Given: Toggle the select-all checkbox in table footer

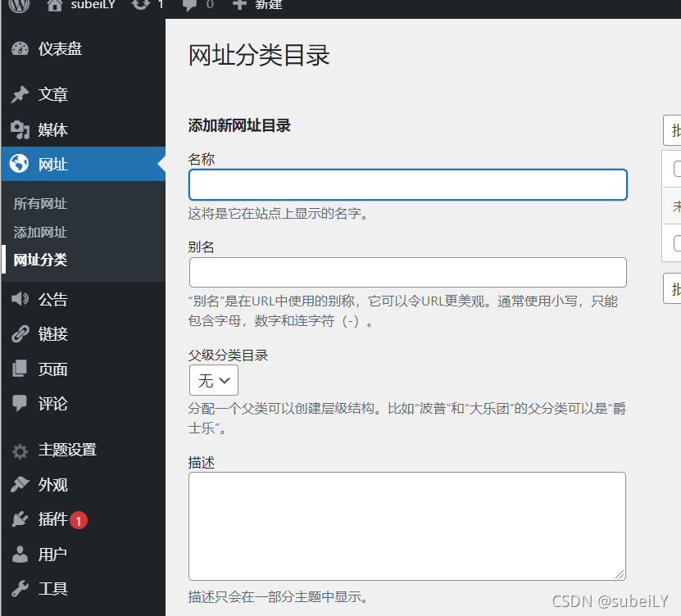Looking at the screenshot, I should 677,243.
